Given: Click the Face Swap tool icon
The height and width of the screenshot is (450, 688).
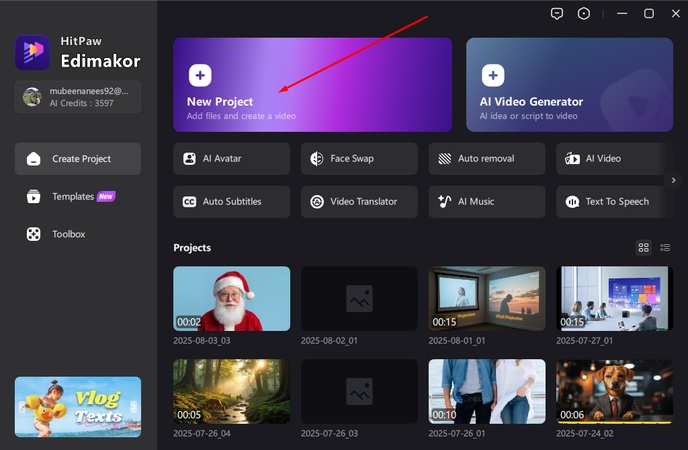Looking at the screenshot, I should 317,159.
